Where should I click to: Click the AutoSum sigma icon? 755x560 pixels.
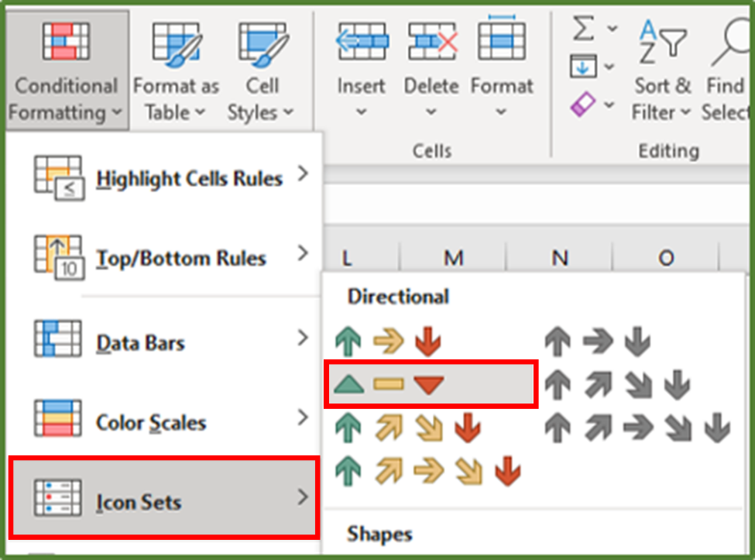tap(584, 29)
